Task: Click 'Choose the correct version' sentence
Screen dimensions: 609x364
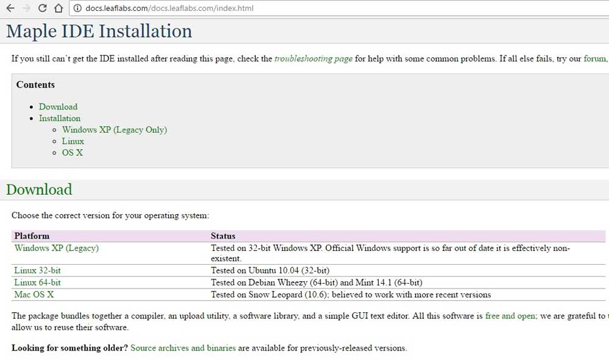Action: (x=110, y=215)
